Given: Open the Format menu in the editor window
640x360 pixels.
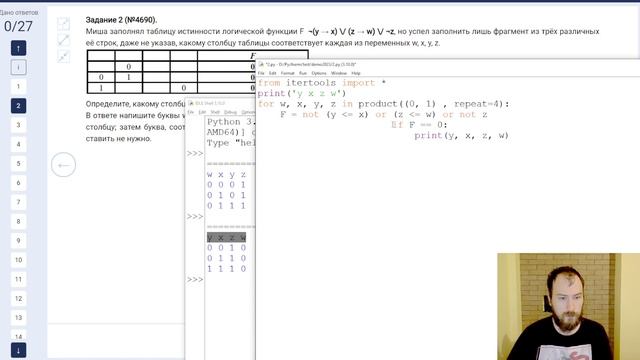Looking at the screenshot, I should click(x=287, y=73).
